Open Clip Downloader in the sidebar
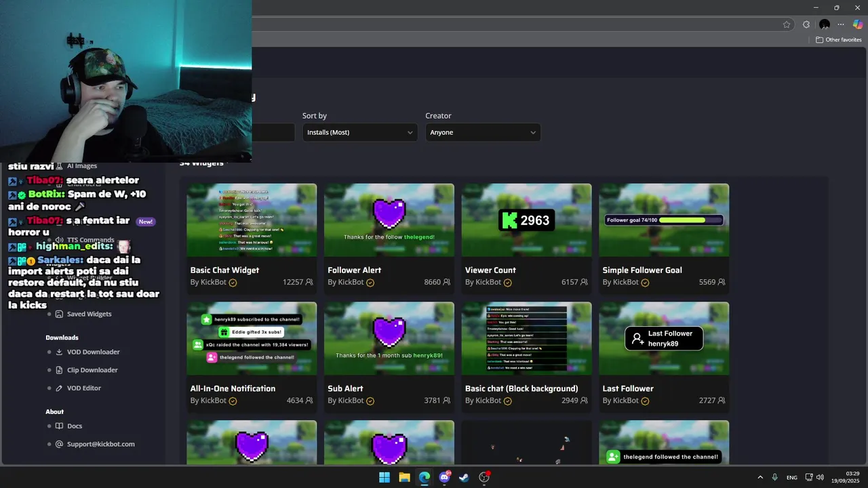This screenshot has width=868, height=488. pyautogui.click(x=92, y=370)
